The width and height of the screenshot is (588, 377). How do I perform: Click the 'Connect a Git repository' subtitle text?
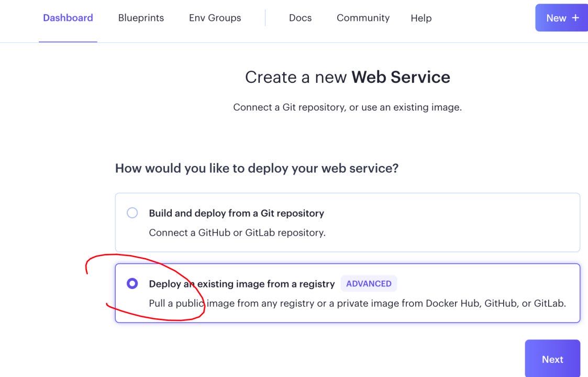[x=347, y=107]
